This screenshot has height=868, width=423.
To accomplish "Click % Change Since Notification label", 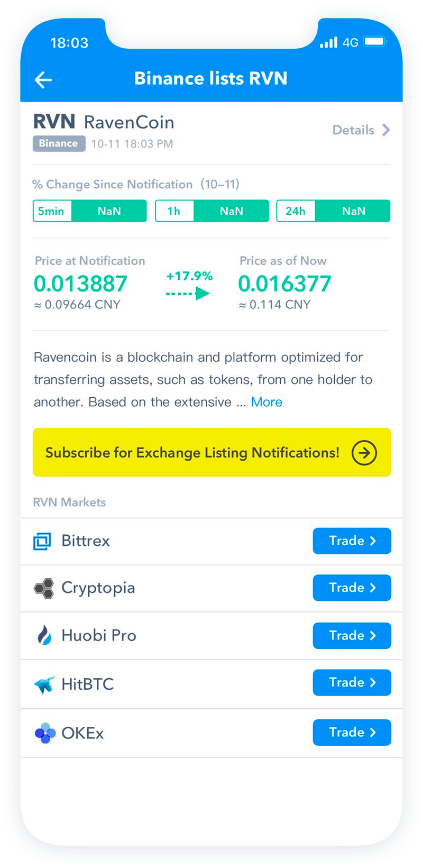I will click(112, 184).
